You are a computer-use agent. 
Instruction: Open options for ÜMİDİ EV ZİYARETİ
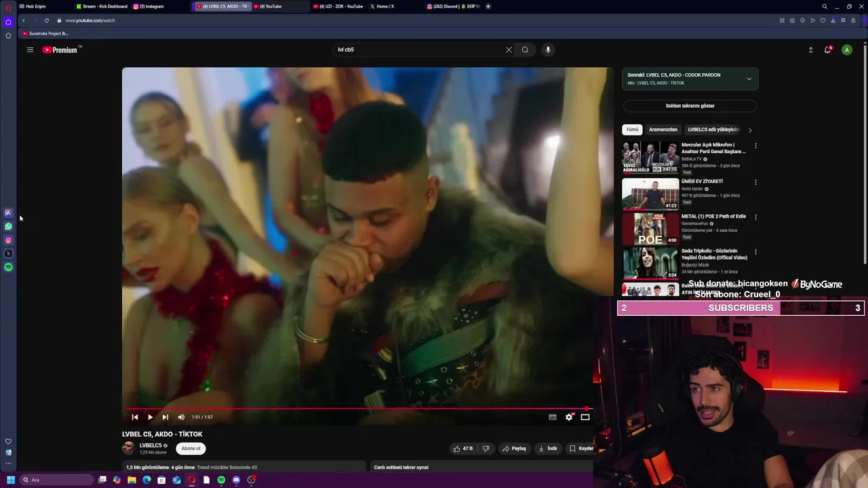pyautogui.click(x=755, y=182)
